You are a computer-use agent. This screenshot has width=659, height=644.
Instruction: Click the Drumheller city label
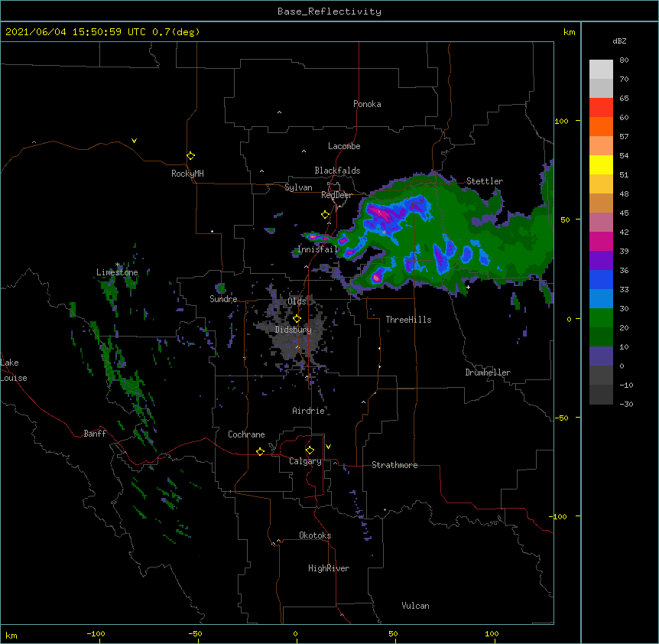pyautogui.click(x=488, y=372)
